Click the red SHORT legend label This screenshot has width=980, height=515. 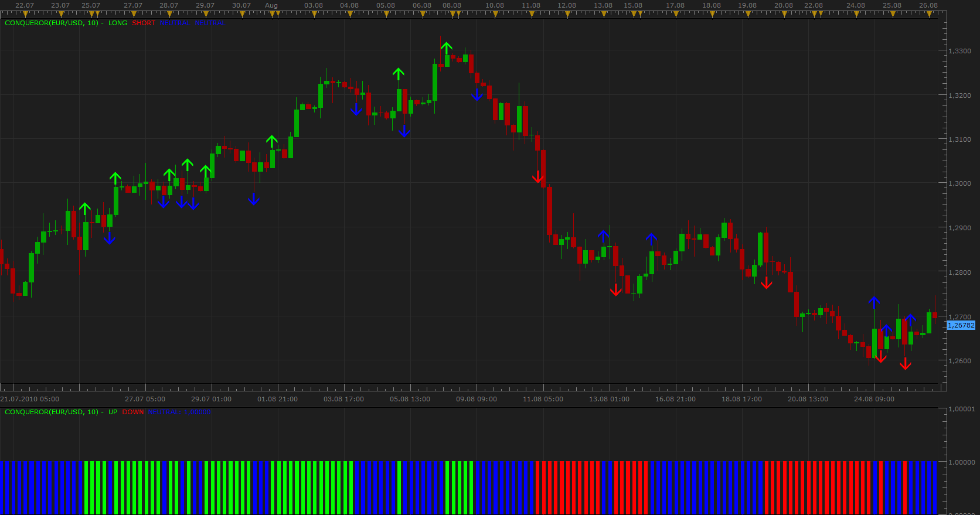(x=144, y=23)
